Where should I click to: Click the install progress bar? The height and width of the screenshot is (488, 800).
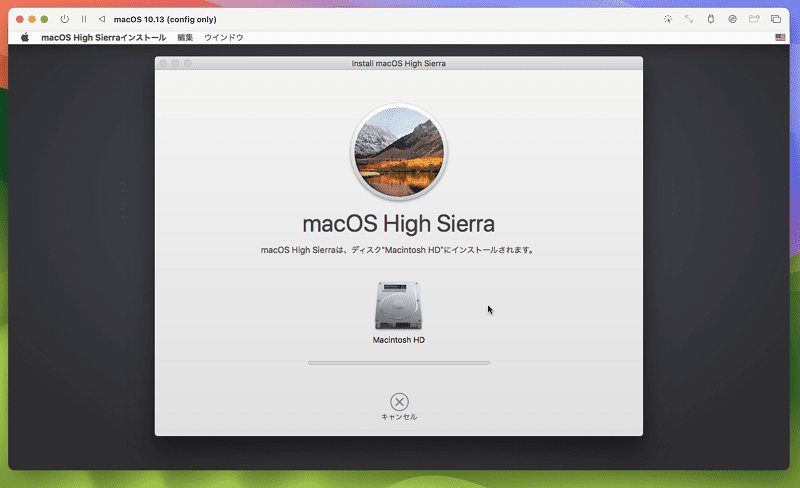coord(398,363)
